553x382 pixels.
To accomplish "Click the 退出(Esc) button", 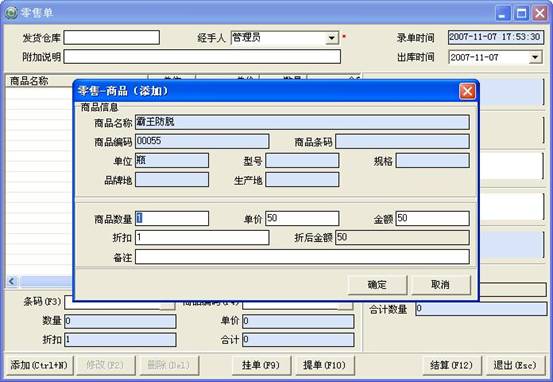I will point(516,365).
